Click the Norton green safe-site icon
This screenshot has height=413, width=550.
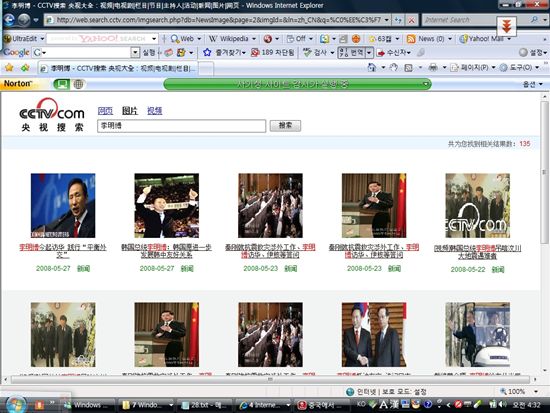62,84
